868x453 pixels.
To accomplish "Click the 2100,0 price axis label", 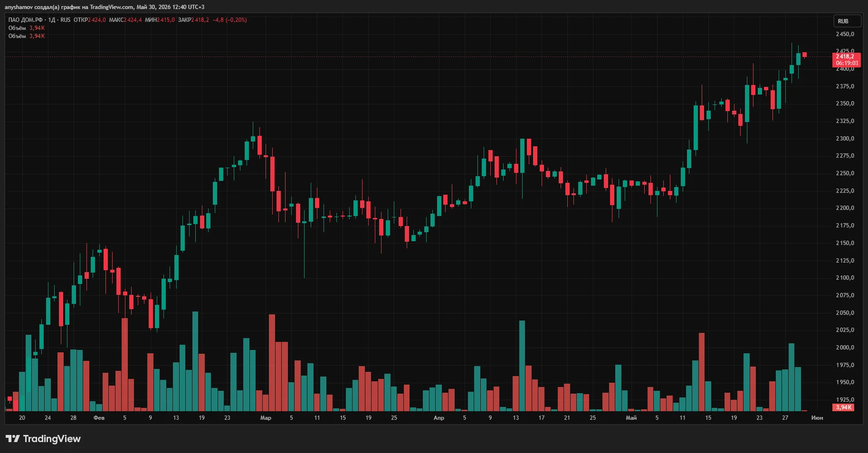I will 845,278.
